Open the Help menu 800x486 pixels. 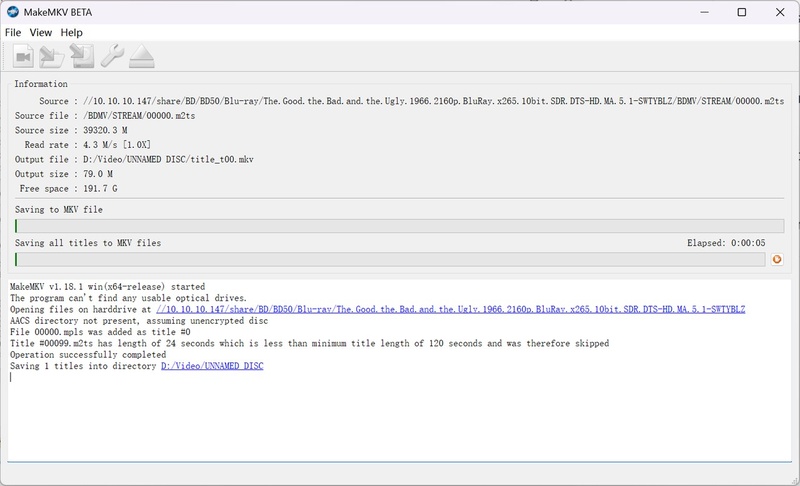click(71, 33)
